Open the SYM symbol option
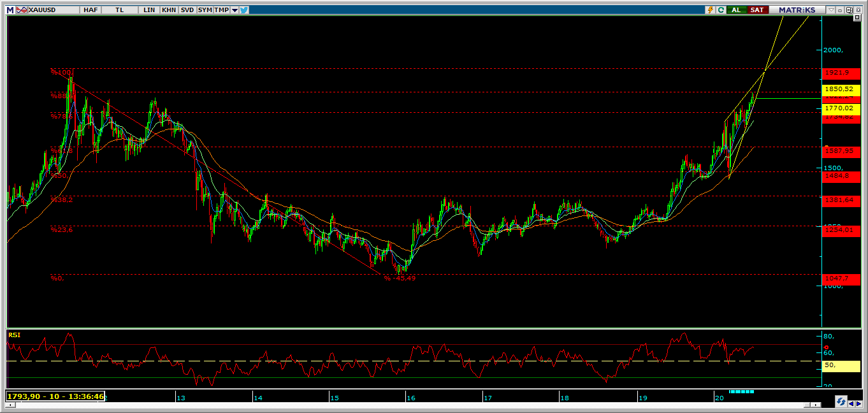The width and height of the screenshot is (868, 413). coord(205,10)
